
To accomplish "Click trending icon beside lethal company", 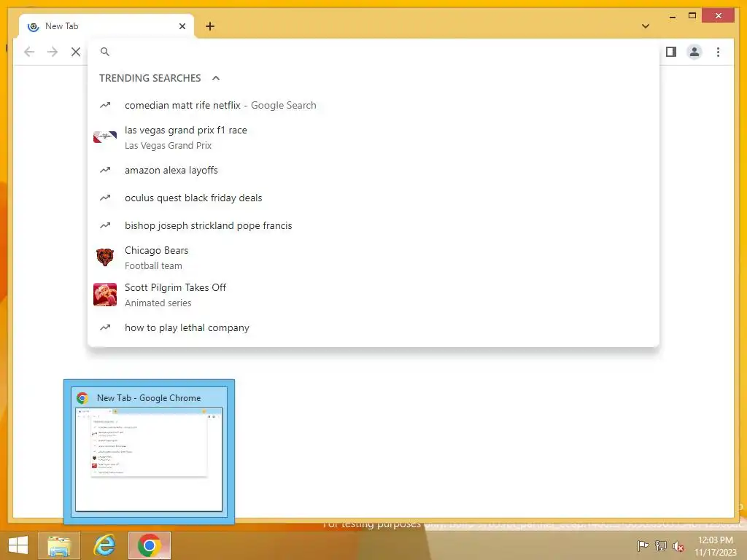I will [x=105, y=327].
